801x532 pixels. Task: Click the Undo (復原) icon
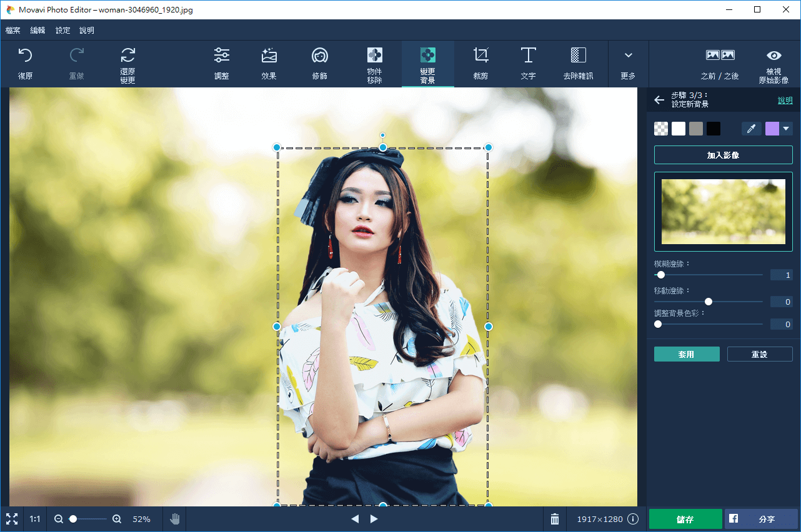coord(25,63)
